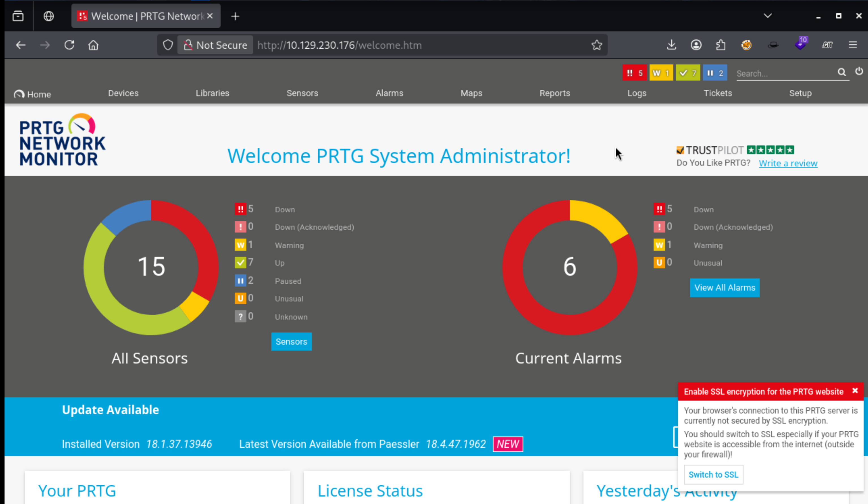This screenshot has width=868, height=504.
Task: Dismiss the Enable SSL encryption popup
Action: pyautogui.click(x=855, y=390)
